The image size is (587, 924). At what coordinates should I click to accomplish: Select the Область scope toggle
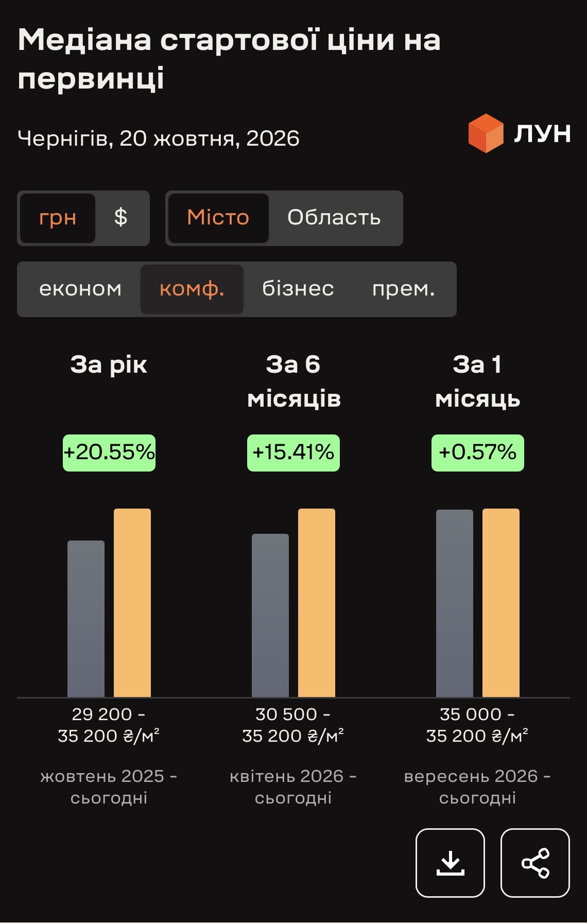tap(334, 218)
